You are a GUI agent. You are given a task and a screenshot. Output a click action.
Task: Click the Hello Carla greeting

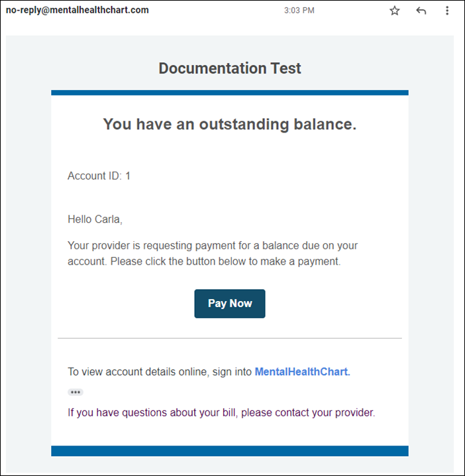pos(95,219)
